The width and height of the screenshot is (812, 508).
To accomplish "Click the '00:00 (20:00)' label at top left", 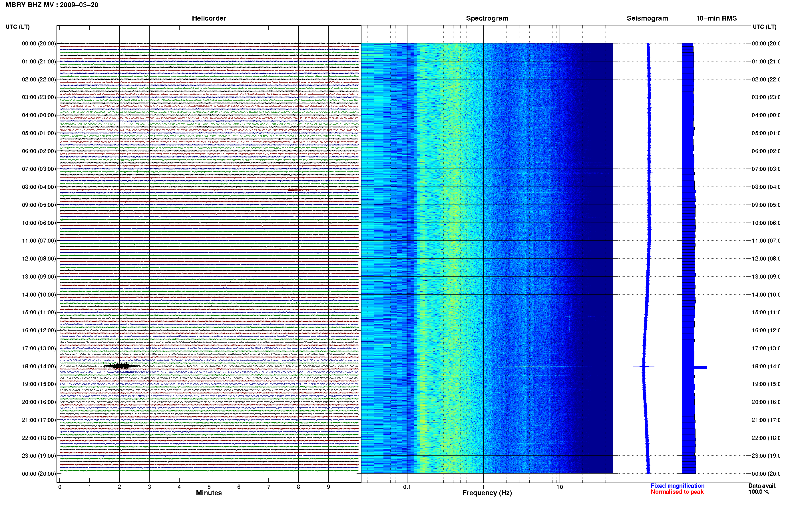I will pos(39,43).
